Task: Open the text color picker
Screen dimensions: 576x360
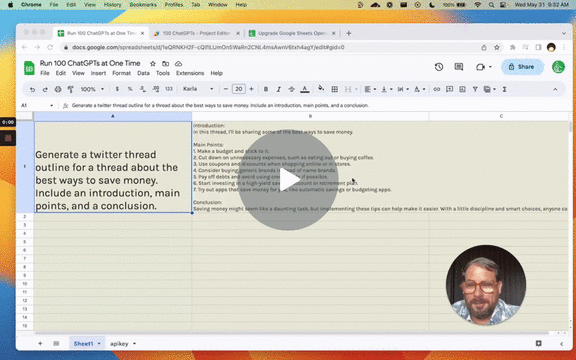Action: click(x=305, y=89)
